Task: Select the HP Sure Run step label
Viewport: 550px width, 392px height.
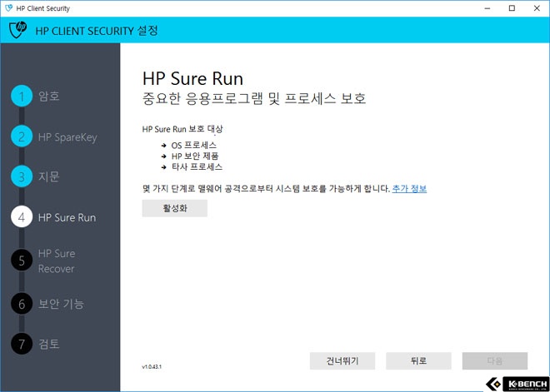Action: click(x=67, y=217)
